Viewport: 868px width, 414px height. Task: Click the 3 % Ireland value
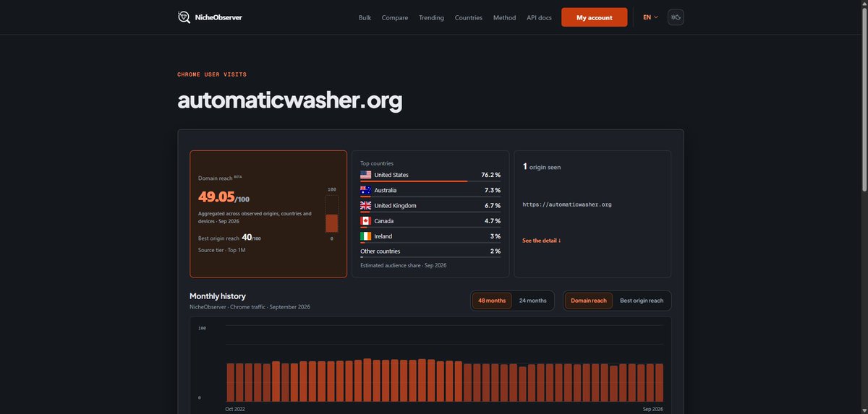click(495, 236)
